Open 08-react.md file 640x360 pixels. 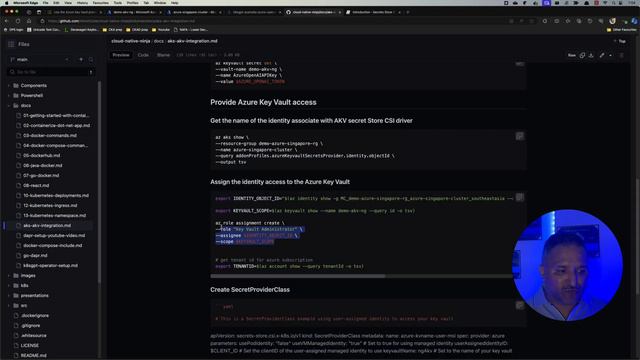[36, 186]
